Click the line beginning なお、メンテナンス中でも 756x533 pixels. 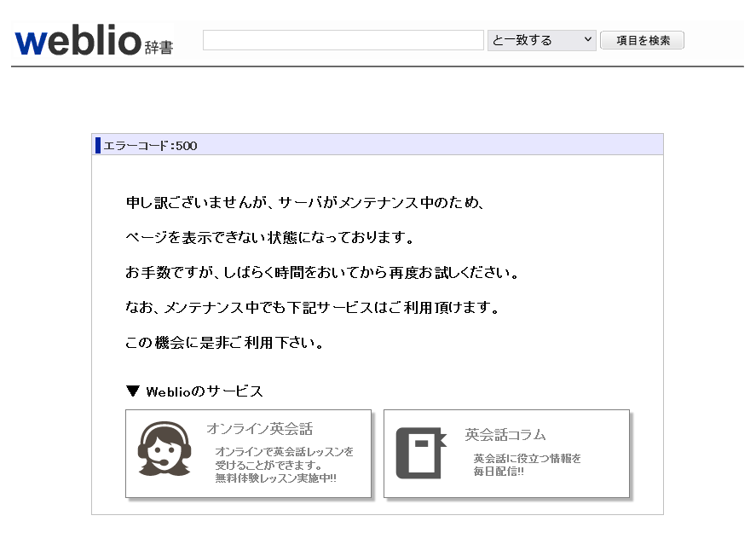tap(313, 307)
